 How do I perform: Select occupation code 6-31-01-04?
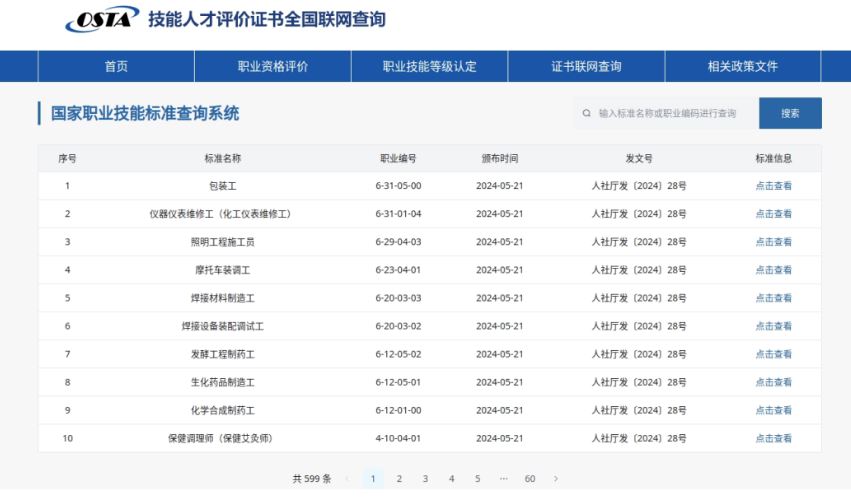[398, 214]
